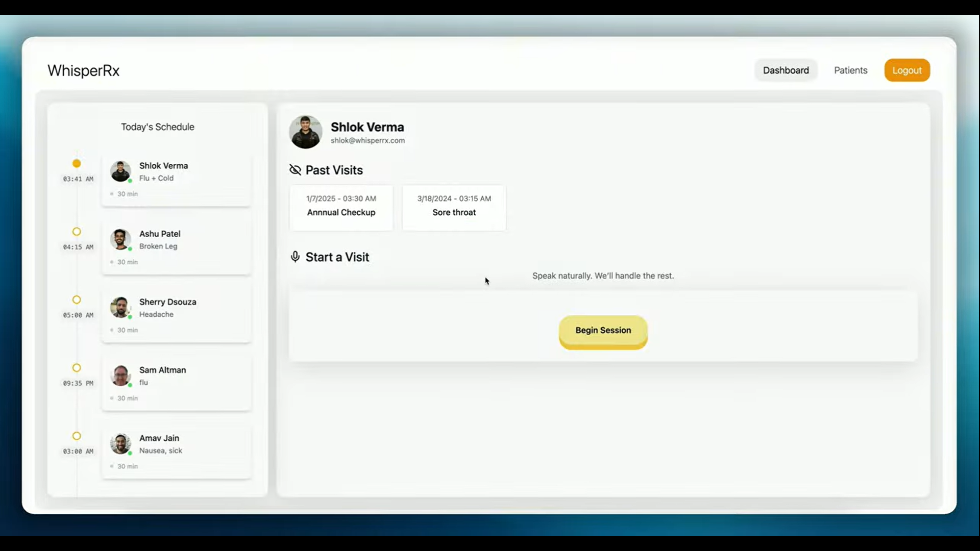Viewport: 980px width, 551px height.
Task: Click Shlok Verma's small schedule avatar
Action: tap(120, 171)
